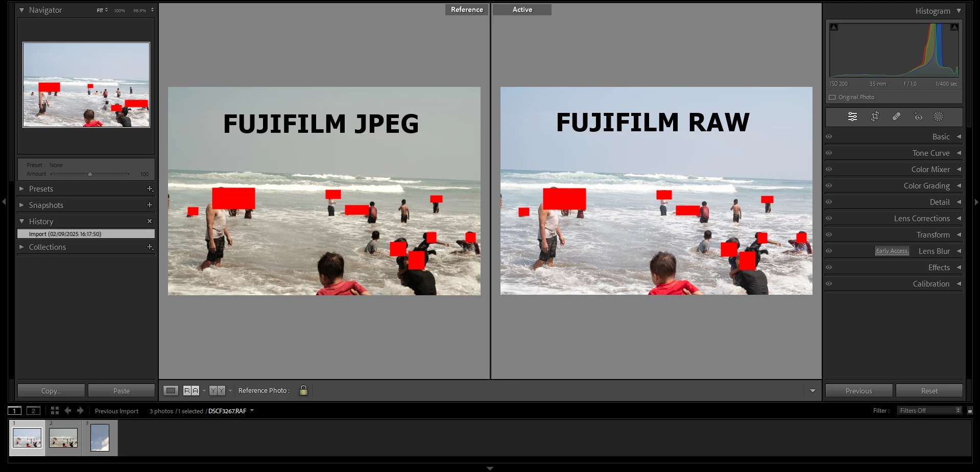Enable the Original Photo checkbox
The width and height of the screenshot is (980, 472).
point(832,97)
